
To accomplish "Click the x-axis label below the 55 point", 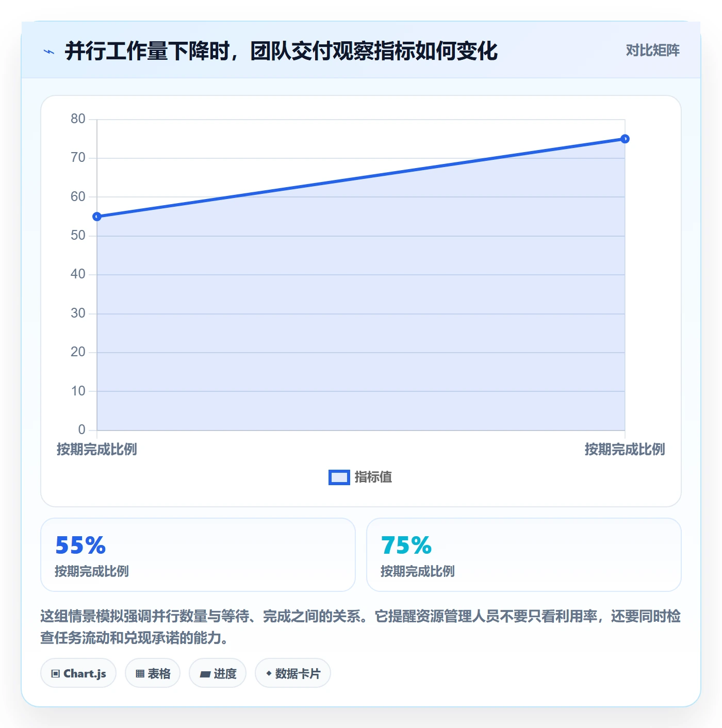I will [97, 450].
